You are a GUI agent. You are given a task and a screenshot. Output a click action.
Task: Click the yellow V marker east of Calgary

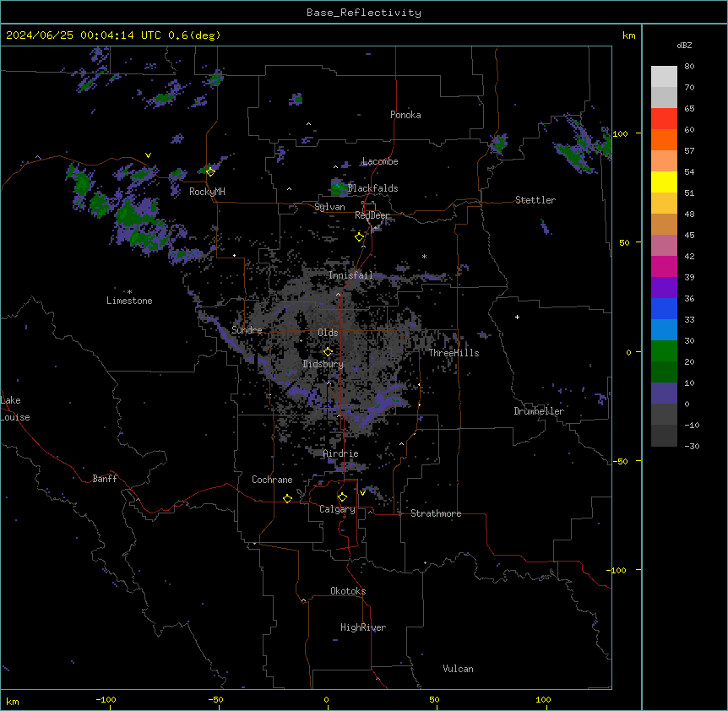pos(362,493)
